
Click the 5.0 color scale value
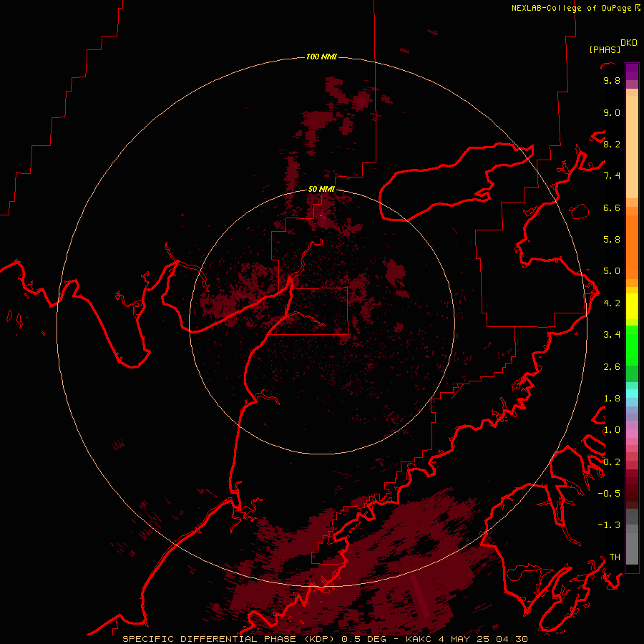coord(612,271)
